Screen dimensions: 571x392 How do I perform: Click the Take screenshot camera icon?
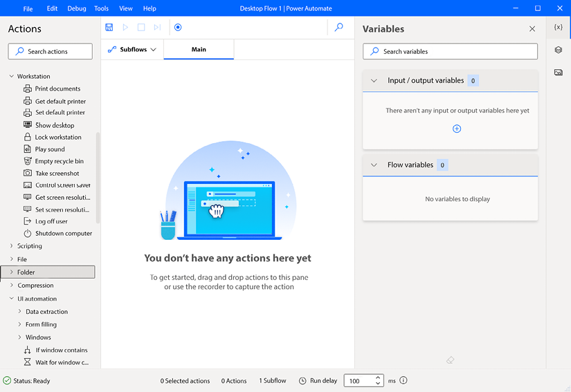point(27,173)
